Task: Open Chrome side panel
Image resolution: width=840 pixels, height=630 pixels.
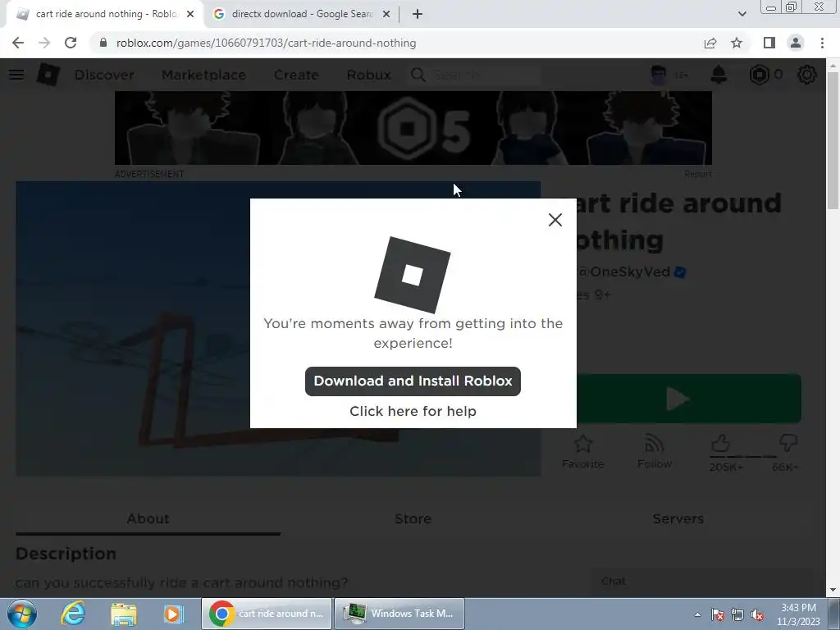Action: [x=769, y=43]
